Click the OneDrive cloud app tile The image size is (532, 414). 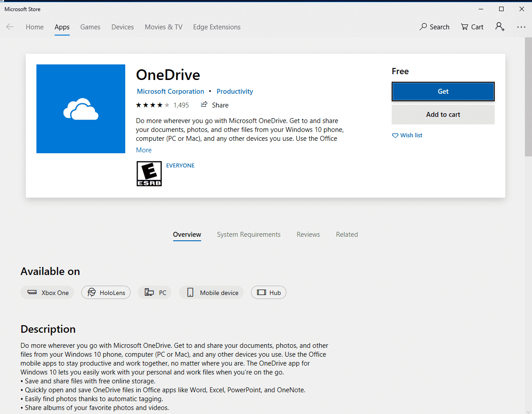click(x=81, y=109)
